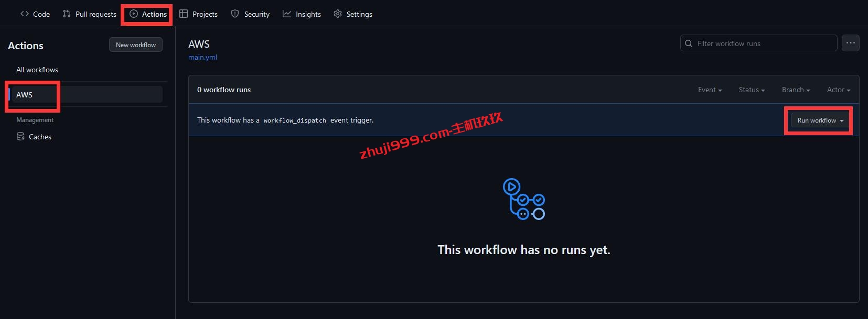The height and width of the screenshot is (319, 868).
Task: Click the AWS workflow heading
Action: 199,44
